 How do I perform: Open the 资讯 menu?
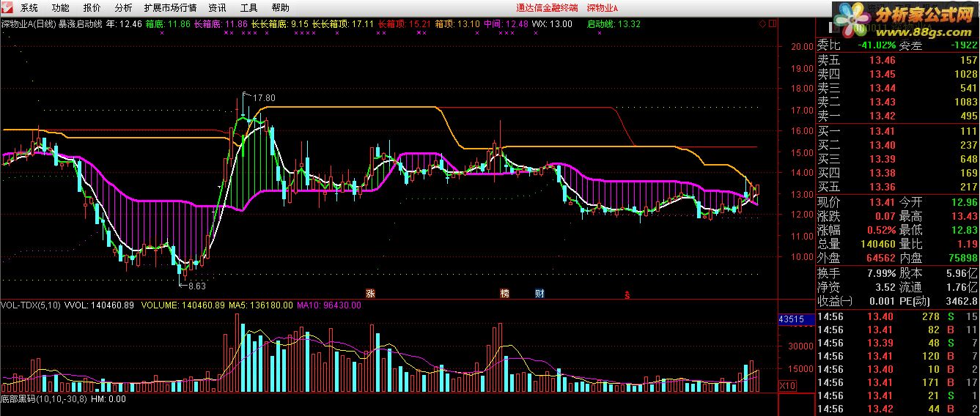tap(217, 8)
